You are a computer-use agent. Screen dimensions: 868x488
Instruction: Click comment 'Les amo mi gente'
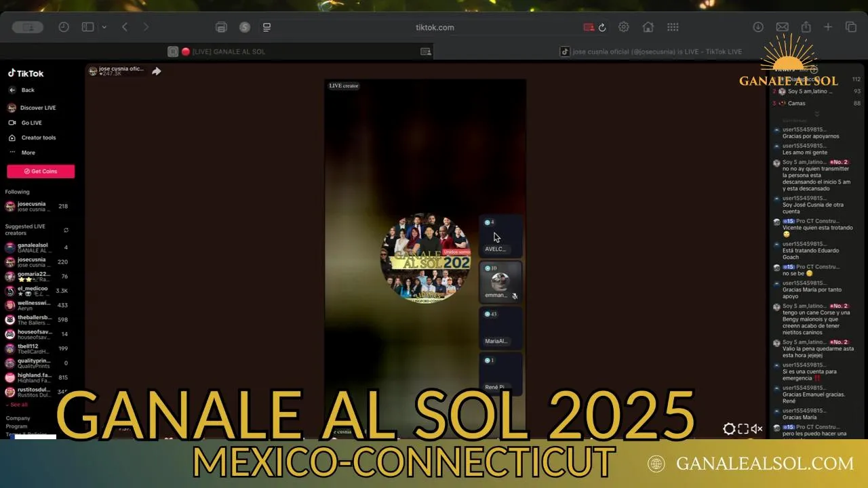click(805, 152)
